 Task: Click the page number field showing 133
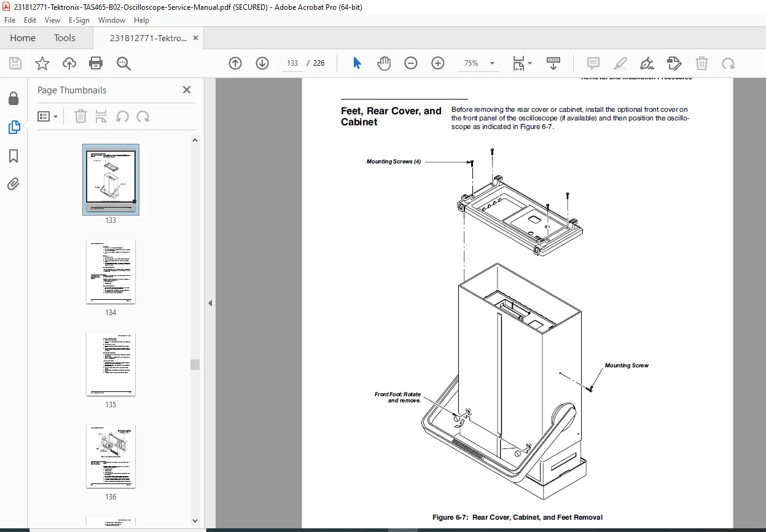point(292,63)
